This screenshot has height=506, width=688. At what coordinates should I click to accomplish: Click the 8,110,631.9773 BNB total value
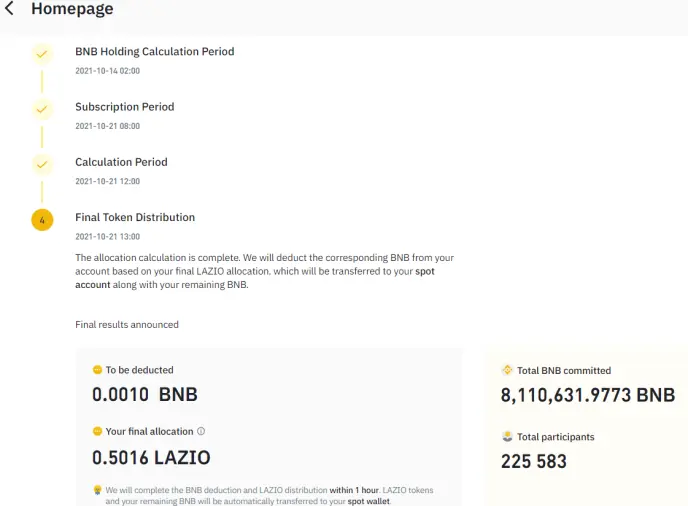click(588, 395)
